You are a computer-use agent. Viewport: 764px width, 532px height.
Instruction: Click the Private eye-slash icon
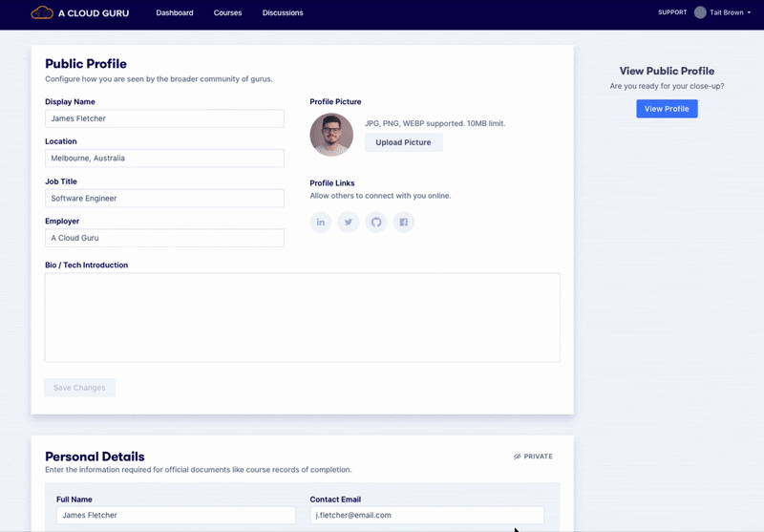coord(517,457)
